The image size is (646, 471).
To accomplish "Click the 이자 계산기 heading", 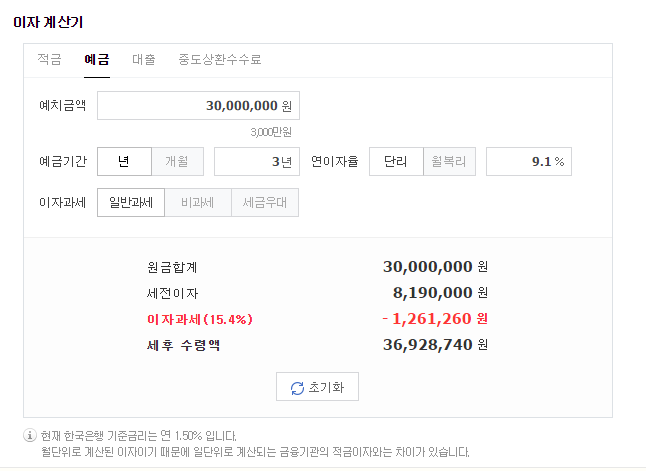I will (x=48, y=22).
